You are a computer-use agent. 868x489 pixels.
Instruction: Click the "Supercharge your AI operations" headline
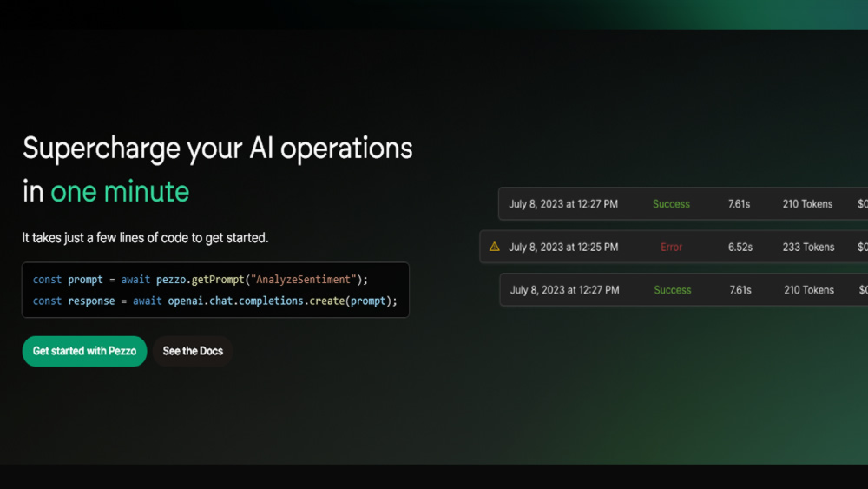(218, 149)
